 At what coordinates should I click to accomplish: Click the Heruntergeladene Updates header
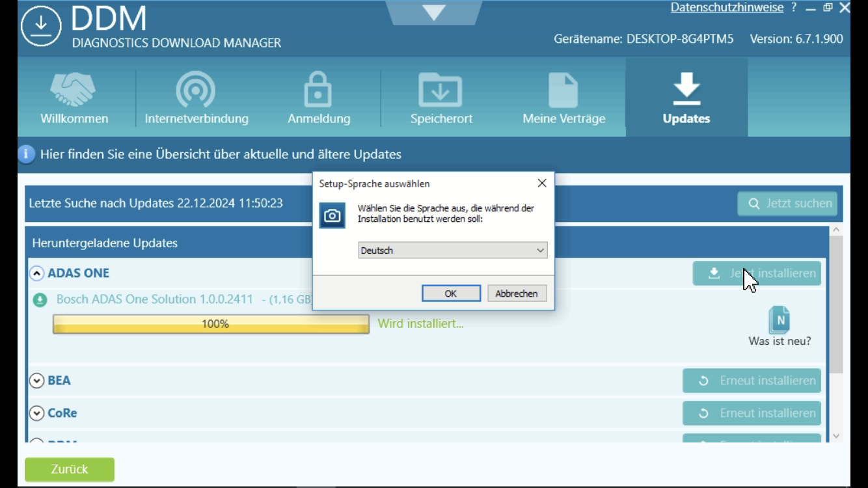coord(105,243)
